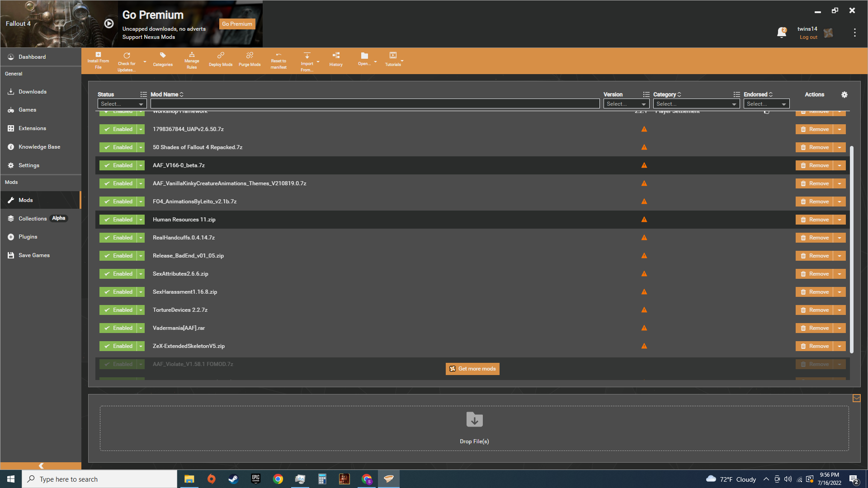Toggle Enabled for RealHandcuffs.0.4.14.7z
The width and height of the screenshot is (868, 488).
[x=118, y=238]
